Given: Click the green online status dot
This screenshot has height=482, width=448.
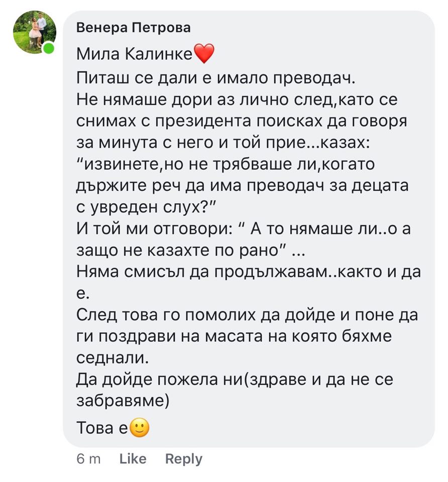Looking at the screenshot, I should click(x=49, y=49).
